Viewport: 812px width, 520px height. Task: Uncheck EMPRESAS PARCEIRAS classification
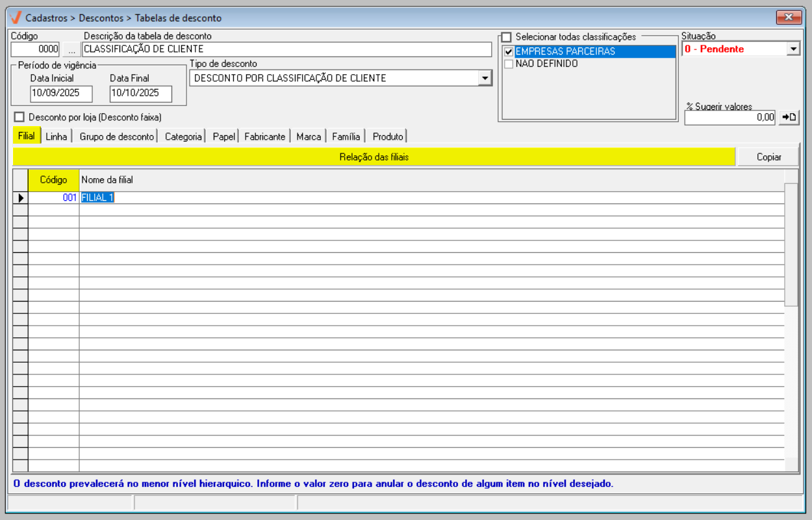[x=509, y=51]
